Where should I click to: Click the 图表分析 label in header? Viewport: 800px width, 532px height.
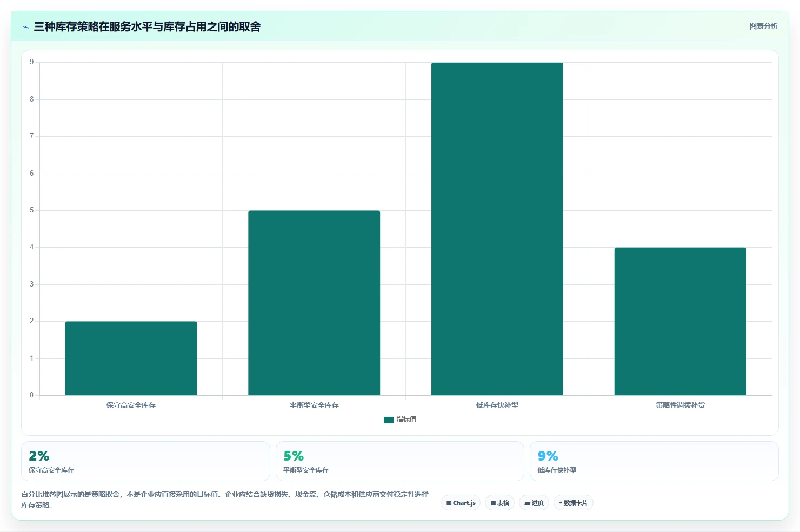click(x=763, y=26)
